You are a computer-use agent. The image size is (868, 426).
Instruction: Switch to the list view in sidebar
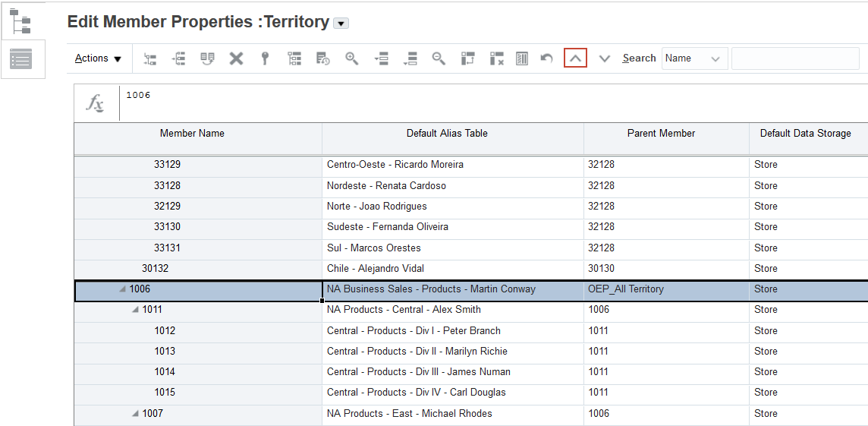point(21,59)
